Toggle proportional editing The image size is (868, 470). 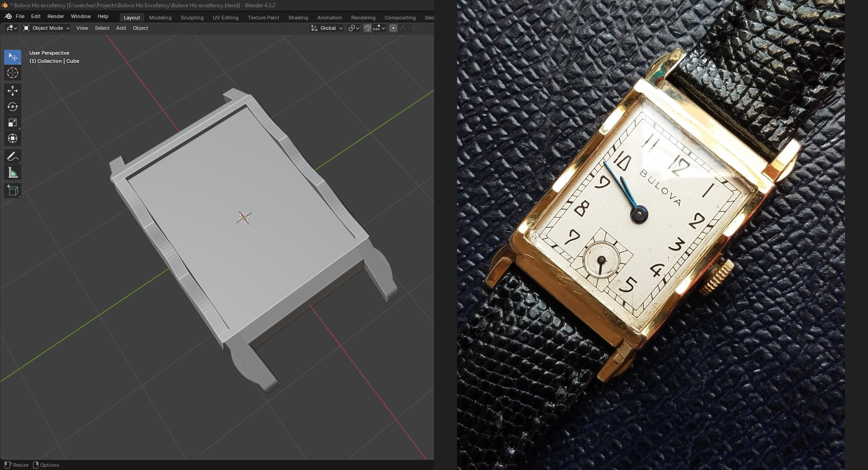393,28
